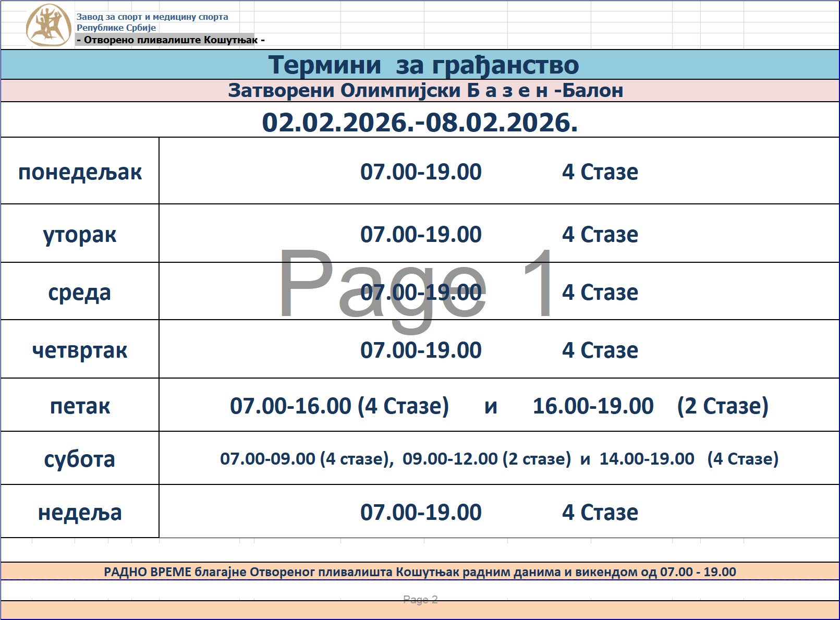This screenshot has width=840, height=620.
Task: Select the 'Завод за спорт и медицину спорта' header text
Action: pyautogui.click(x=152, y=17)
